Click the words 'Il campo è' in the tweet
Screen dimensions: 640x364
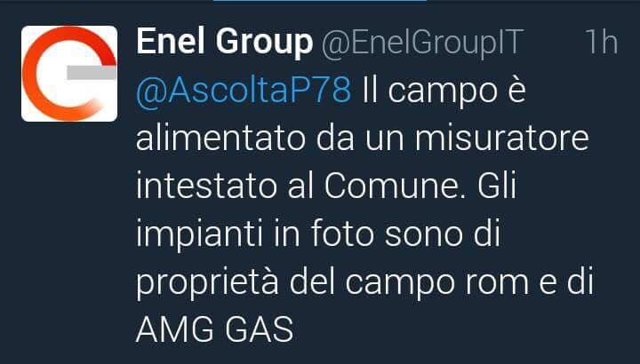click(444, 91)
